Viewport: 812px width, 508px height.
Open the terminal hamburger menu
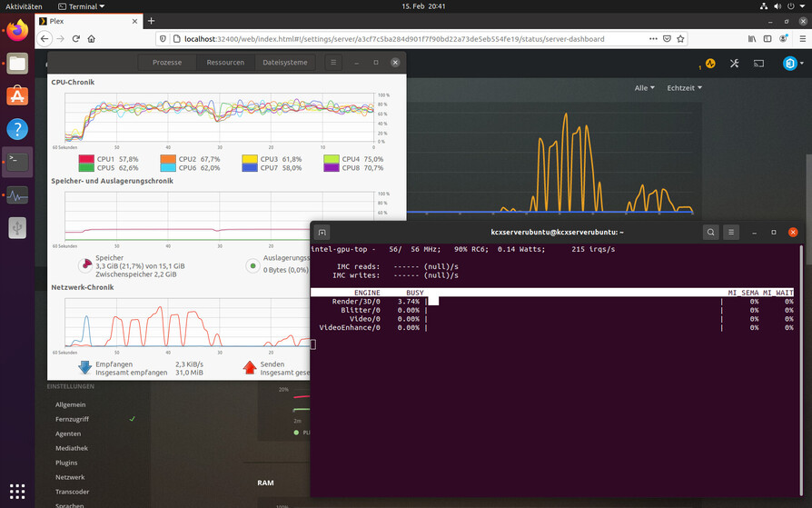[731, 233]
